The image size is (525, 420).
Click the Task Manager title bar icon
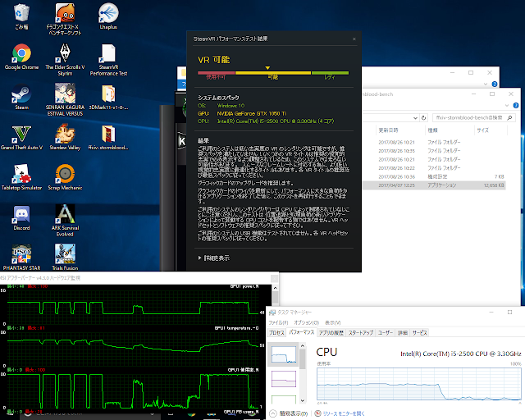[x=272, y=313]
